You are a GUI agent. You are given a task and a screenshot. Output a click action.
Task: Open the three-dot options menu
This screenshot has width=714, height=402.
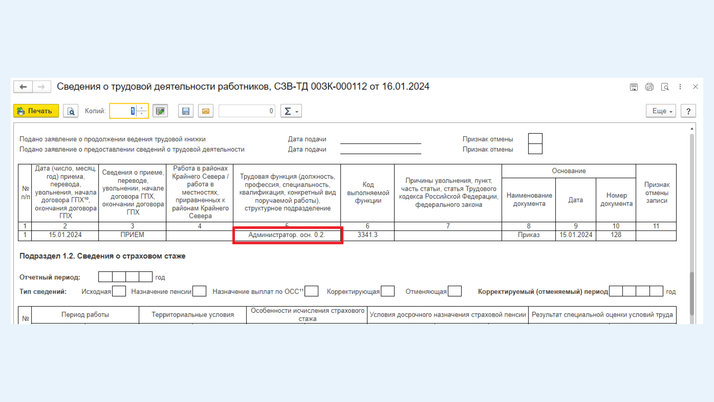(x=680, y=87)
